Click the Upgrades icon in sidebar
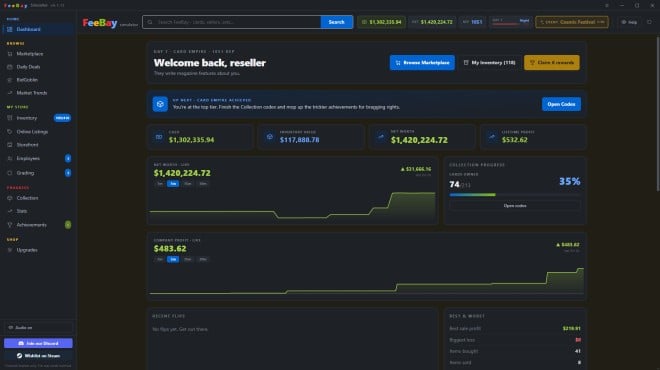Image resolution: width=660 pixels, height=370 pixels. click(10, 250)
